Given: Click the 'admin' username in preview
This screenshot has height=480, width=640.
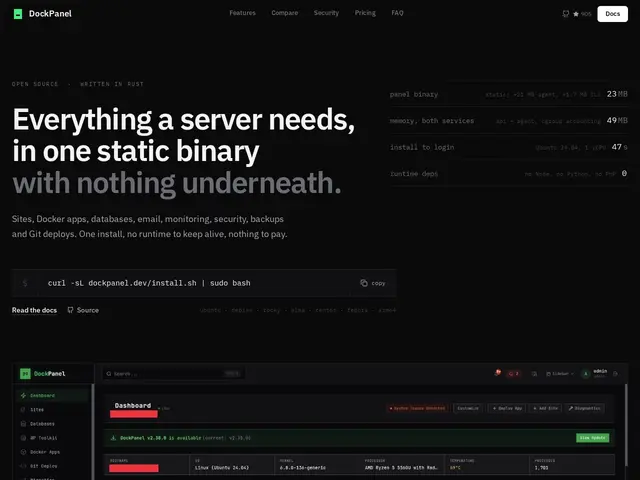Looking at the screenshot, I should pos(600,371).
